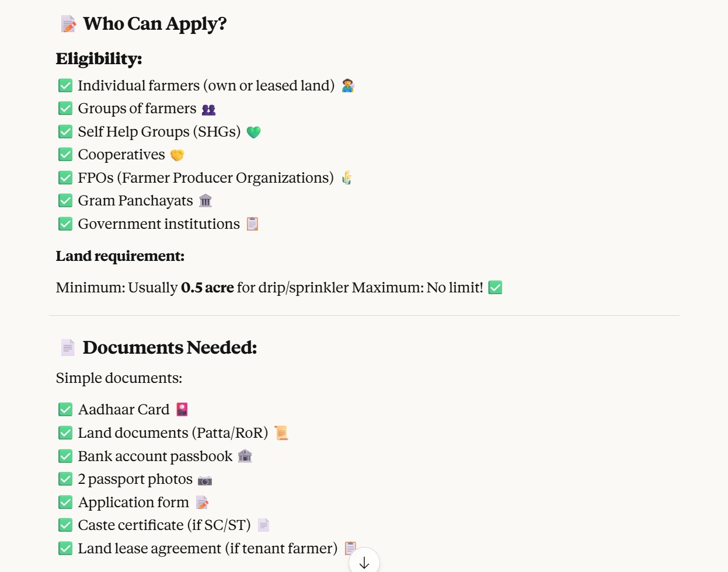
Task: Click the green checkmark after No limit!
Action: click(x=495, y=288)
